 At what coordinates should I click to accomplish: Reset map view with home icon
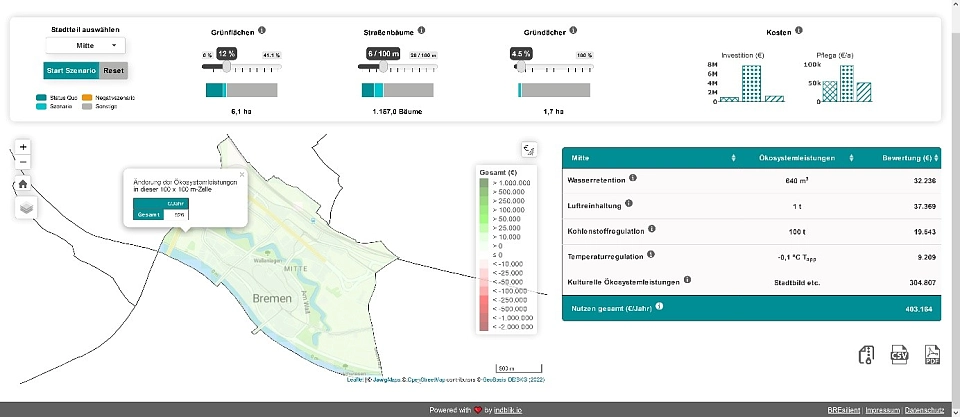tap(23, 184)
